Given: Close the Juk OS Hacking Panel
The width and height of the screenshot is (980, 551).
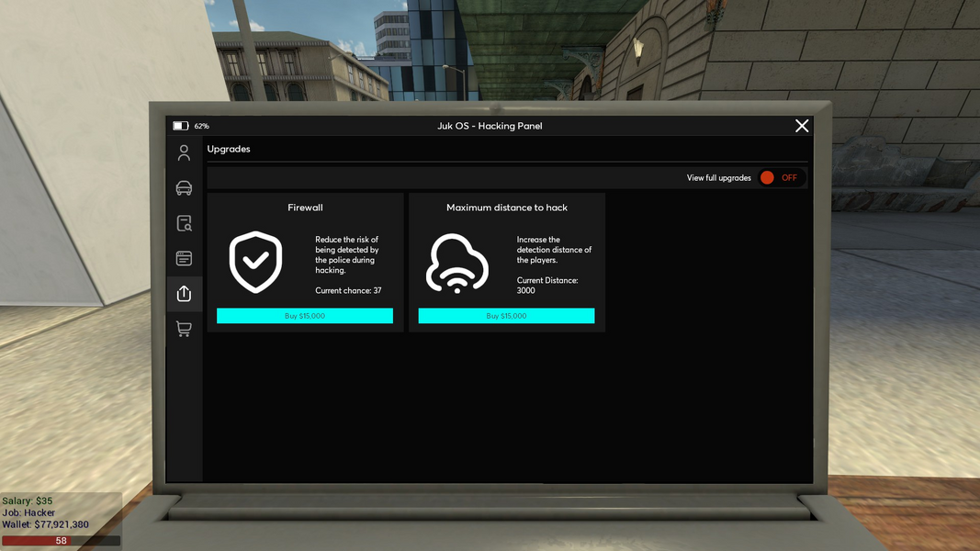Looking at the screenshot, I should click(x=802, y=126).
